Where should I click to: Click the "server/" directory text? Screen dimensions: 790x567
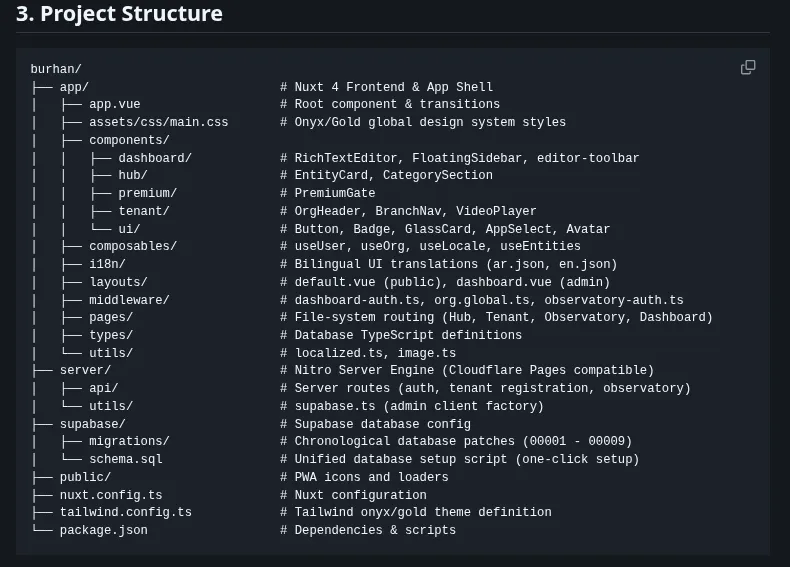point(85,370)
